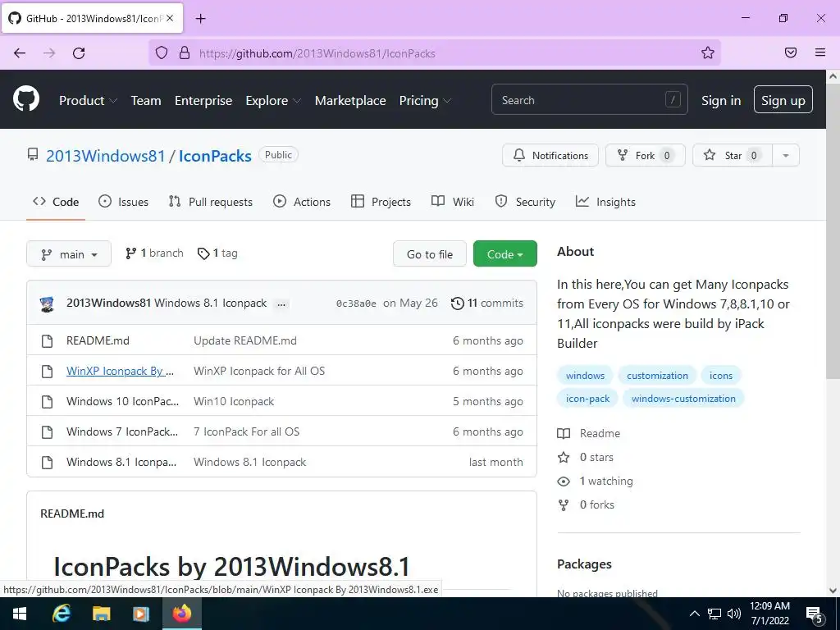Click the speaker volume tray icon
840x630 pixels.
(734, 614)
